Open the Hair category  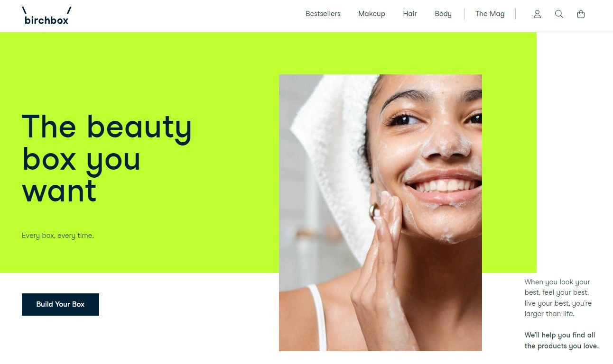click(x=410, y=14)
